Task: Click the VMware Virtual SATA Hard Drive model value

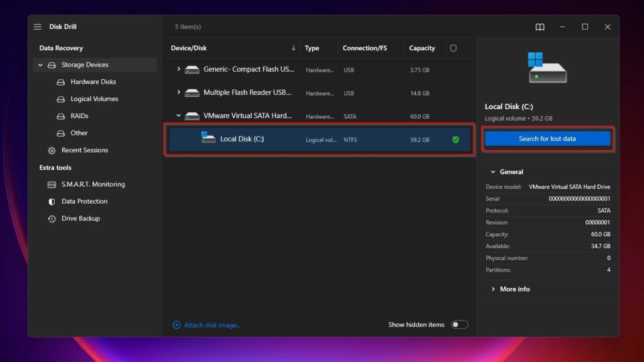Action: (569, 187)
